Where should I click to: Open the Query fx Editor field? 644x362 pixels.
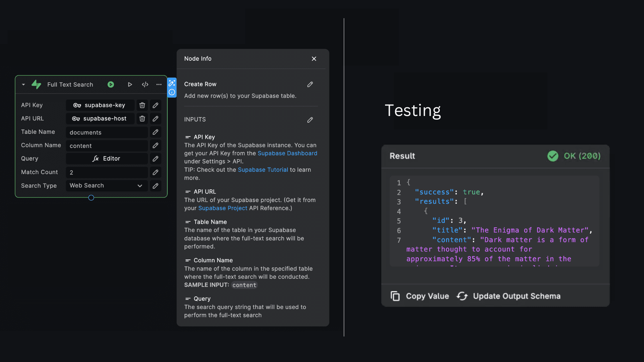pos(106,159)
